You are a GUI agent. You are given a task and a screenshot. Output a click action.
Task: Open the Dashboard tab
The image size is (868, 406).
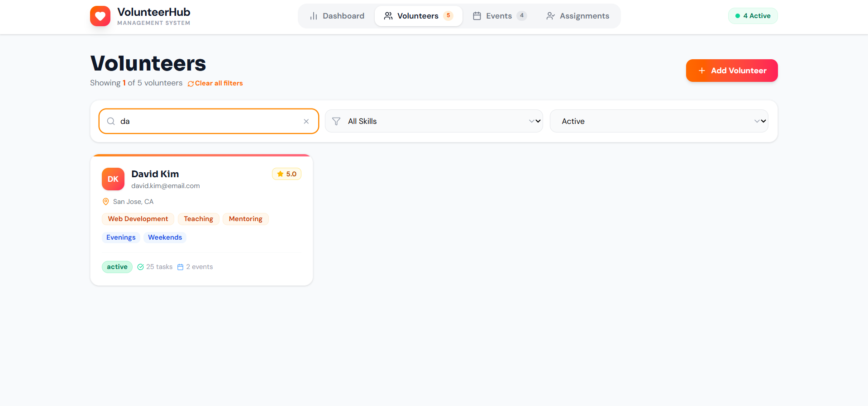337,16
